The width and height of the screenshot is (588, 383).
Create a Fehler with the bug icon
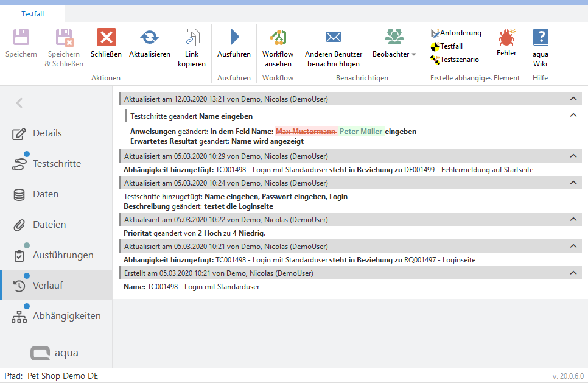tap(506, 38)
